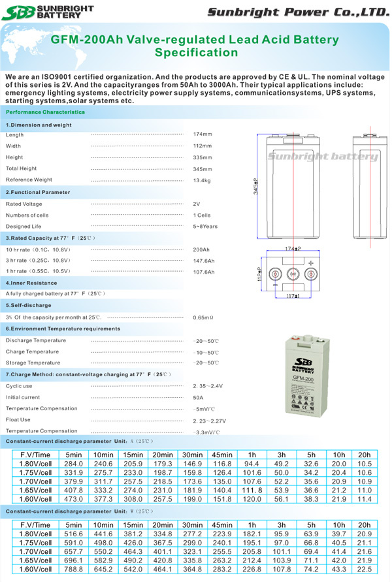Click the 1.Dimension and weight heading
This screenshot has height=582, width=392.
(39, 125)
